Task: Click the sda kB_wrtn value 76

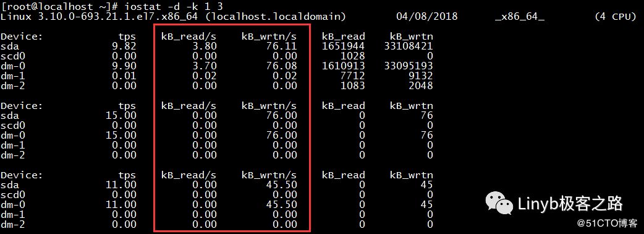Action: (x=426, y=116)
